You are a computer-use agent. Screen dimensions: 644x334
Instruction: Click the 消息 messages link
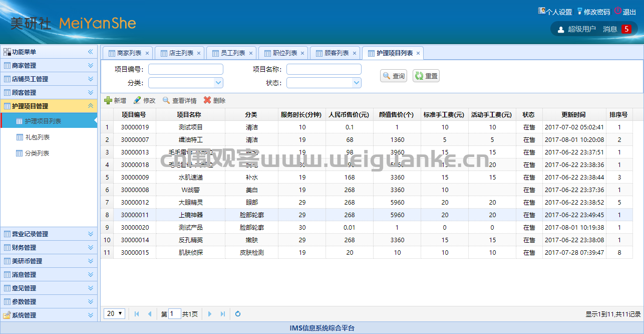[x=609, y=29]
